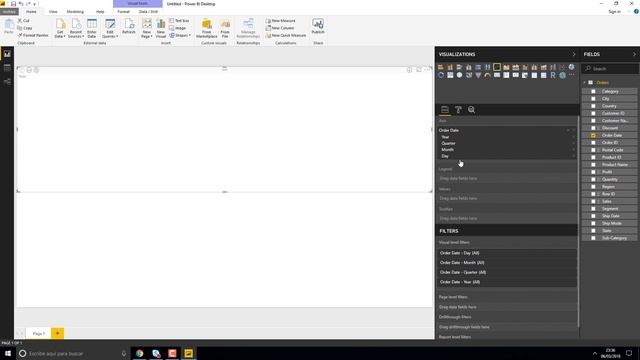Save the report from the quick access toolbar
This screenshot has width=640, height=360.
(x=13, y=4)
